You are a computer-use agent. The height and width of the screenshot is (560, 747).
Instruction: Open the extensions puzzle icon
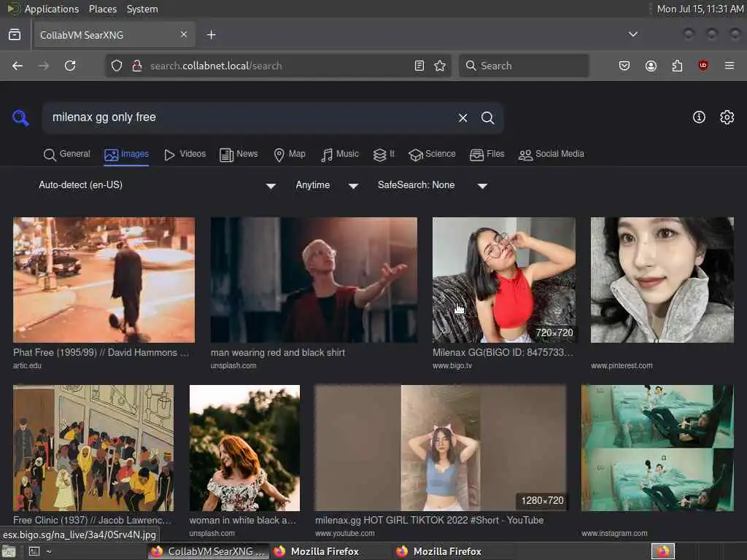677,66
